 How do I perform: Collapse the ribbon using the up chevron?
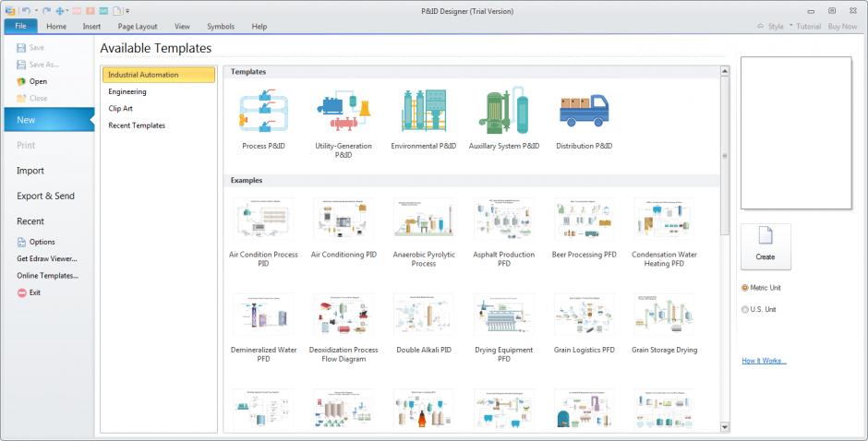[760, 26]
